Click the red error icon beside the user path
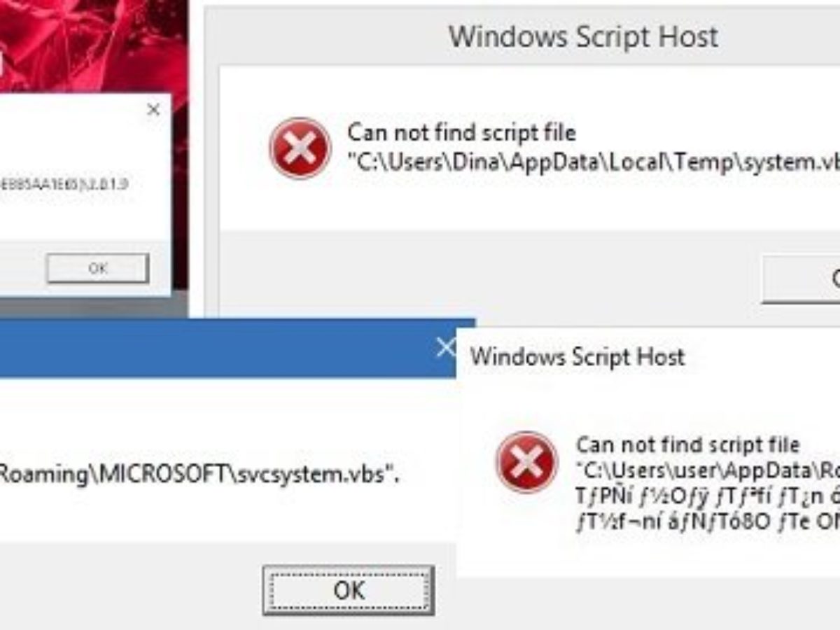 point(526,462)
